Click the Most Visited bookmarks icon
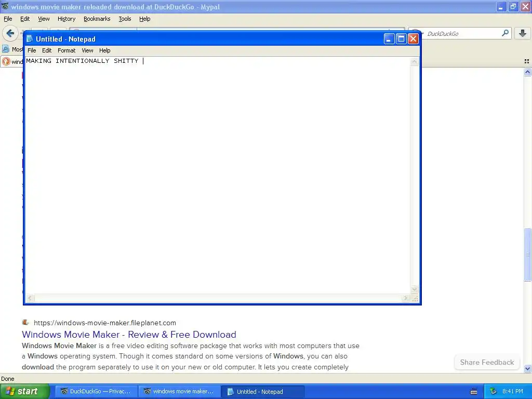 (5, 49)
